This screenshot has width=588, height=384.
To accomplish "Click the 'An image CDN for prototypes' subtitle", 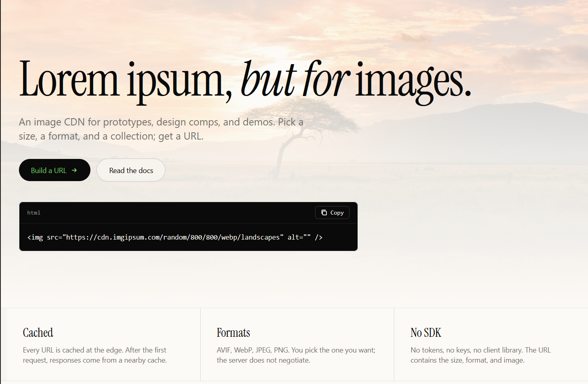I will coord(161,129).
